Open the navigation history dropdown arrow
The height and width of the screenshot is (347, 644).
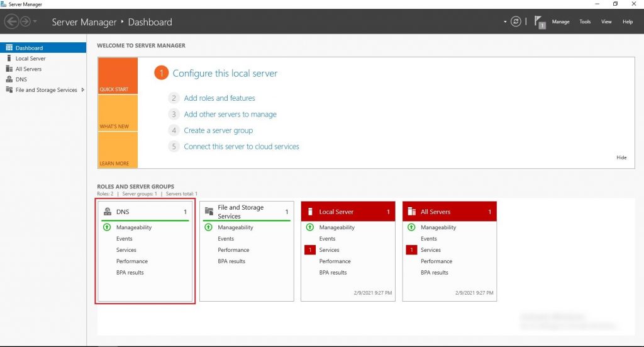click(35, 21)
